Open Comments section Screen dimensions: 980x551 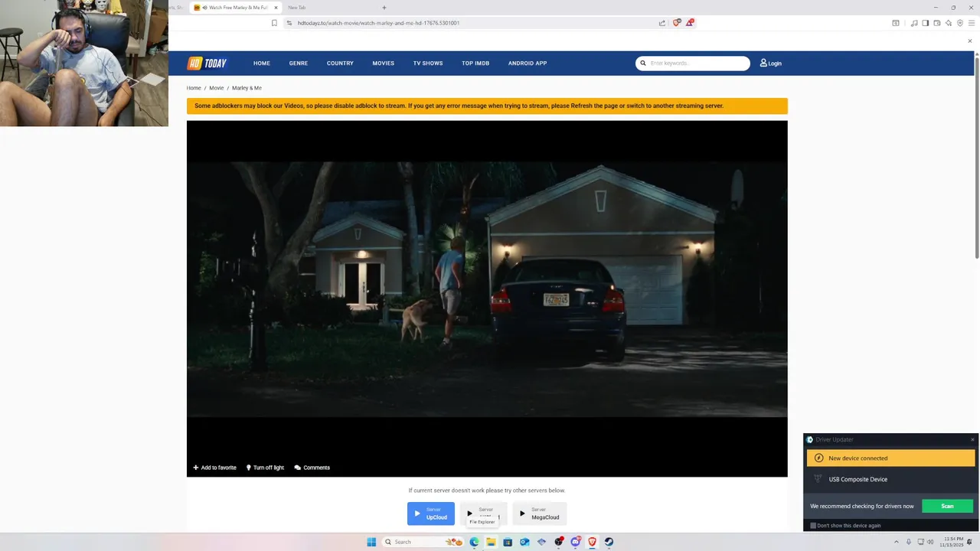(x=312, y=468)
